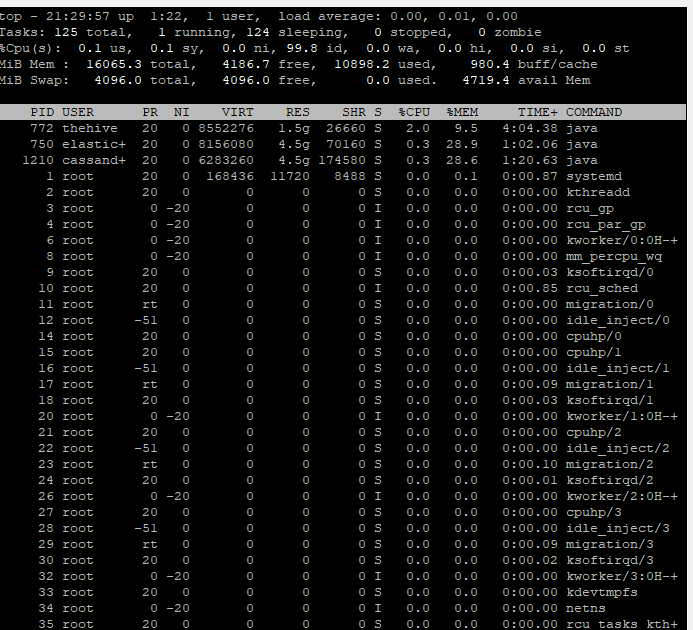Click the kthreadd process name
This screenshot has height=630, width=693.
(x=598, y=192)
